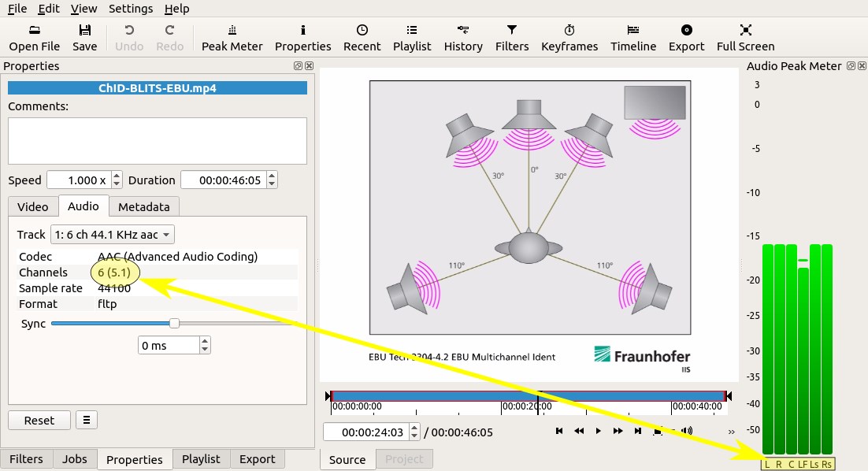868x471 pixels.
Task: Click the Filters toolbar icon
Action: click(x=511, y=37)
